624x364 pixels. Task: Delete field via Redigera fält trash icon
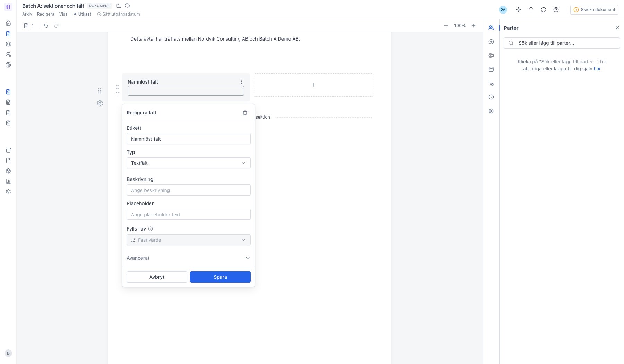(245, 113)
